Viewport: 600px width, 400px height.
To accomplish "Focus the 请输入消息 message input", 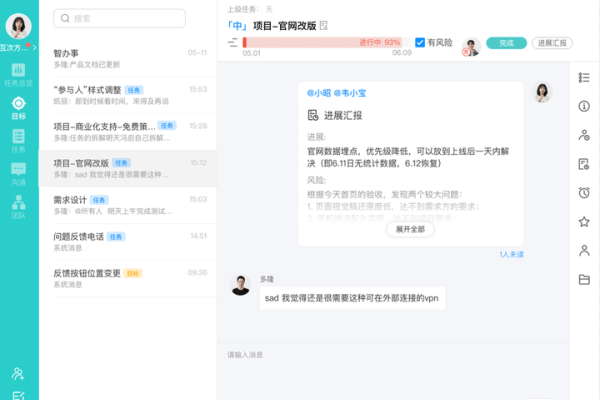I will point(393,369).
